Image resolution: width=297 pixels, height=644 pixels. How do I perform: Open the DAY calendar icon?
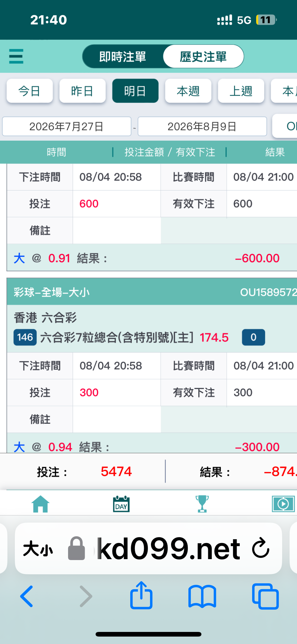pos(121,504)
